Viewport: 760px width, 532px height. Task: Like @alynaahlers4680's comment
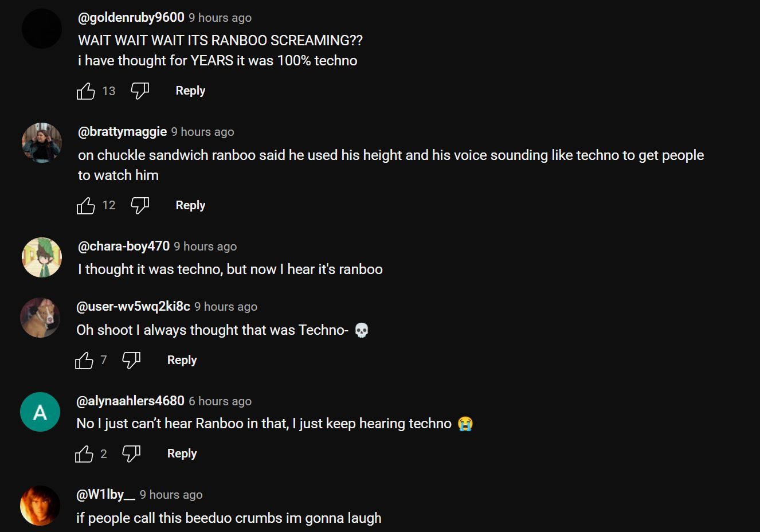[84, 454]
